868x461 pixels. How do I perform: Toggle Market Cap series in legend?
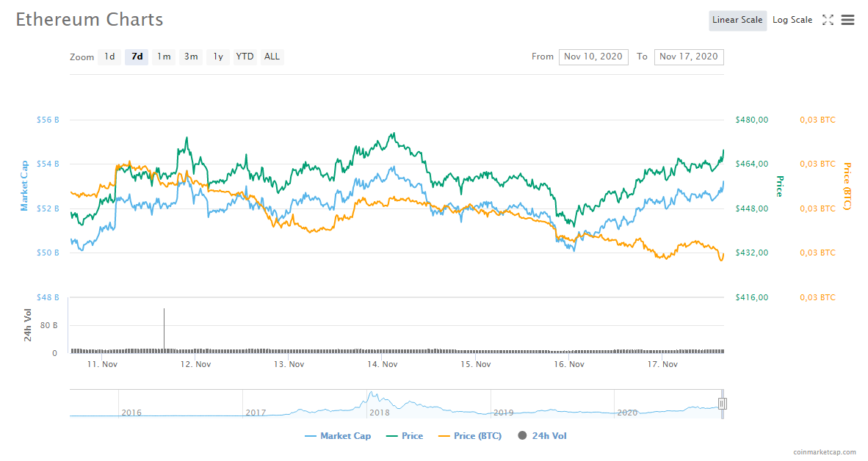338,436
